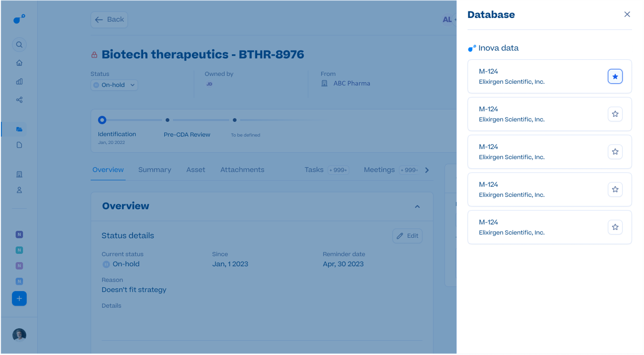Image resolution: width=644 pixels, height=355 pixels.
Task: Switch to the Meetings tab
Action: point(379,170)
